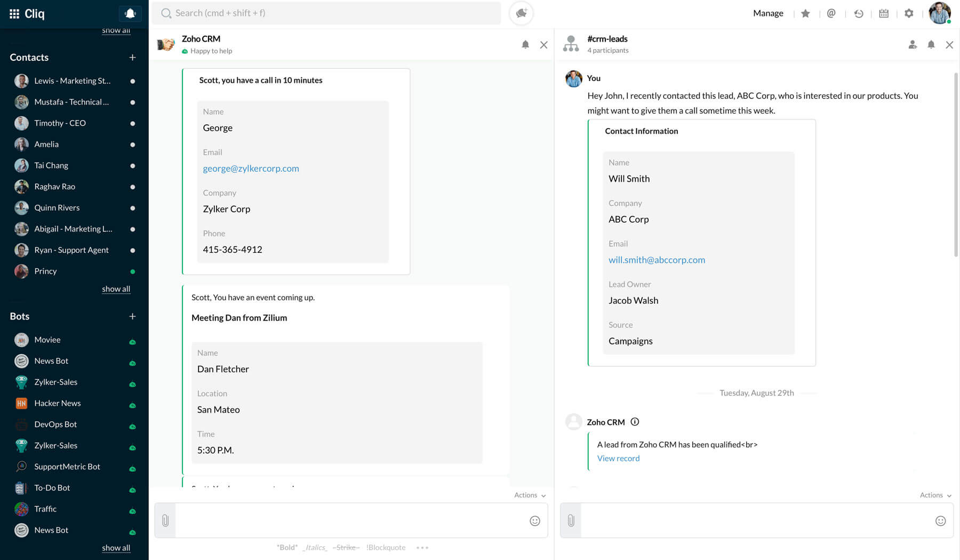Open the settings gear icon
Viewport: 960px width, 560px height.
(x=909, y=13)
